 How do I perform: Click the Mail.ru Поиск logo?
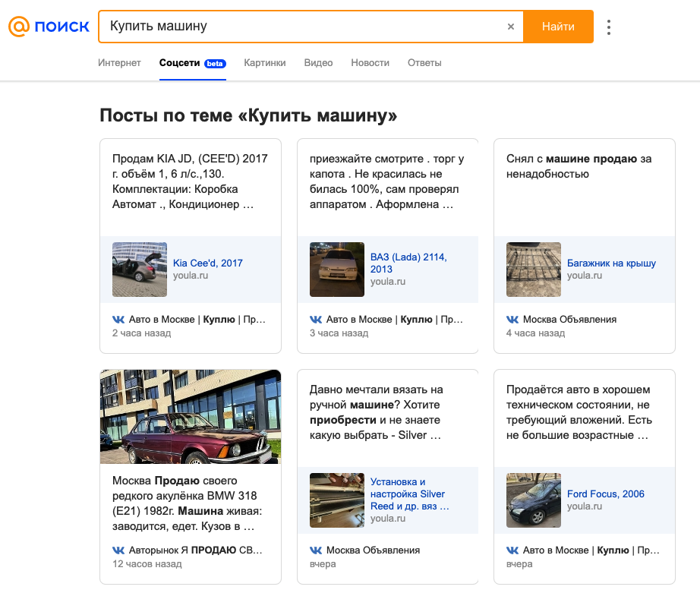(49, 27)
